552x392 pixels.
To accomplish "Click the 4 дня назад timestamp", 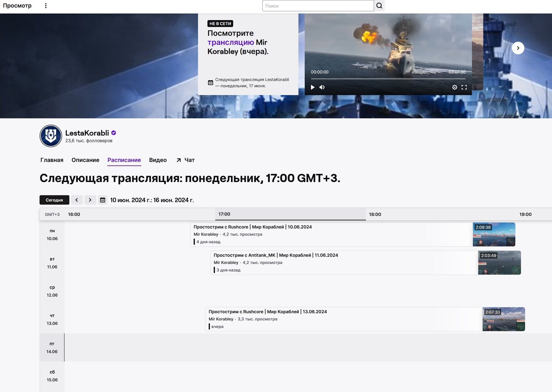I will point(208,242).
